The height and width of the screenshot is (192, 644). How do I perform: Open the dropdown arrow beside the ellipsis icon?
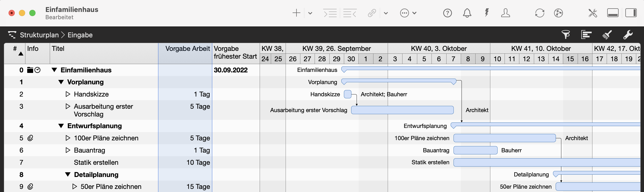[414, 13]
